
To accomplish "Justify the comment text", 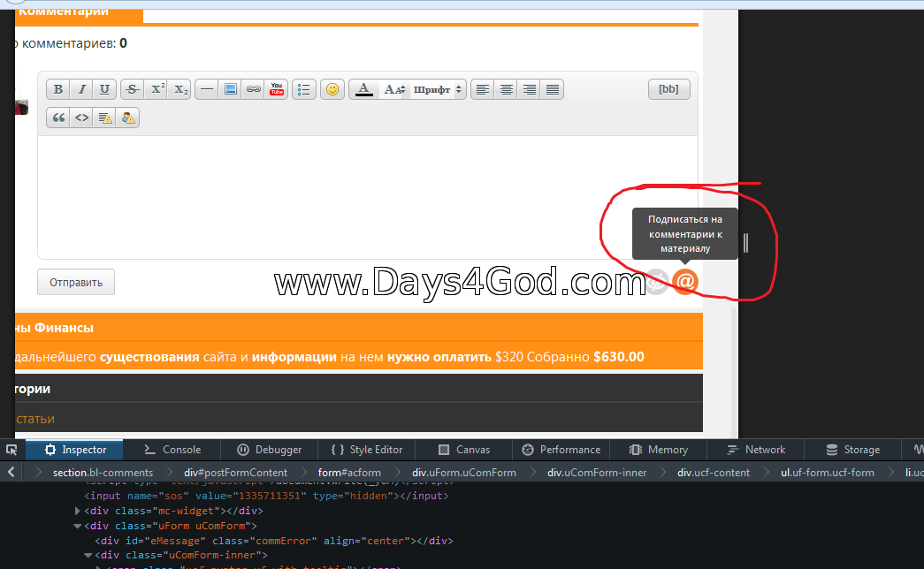I will coord(552,89).
